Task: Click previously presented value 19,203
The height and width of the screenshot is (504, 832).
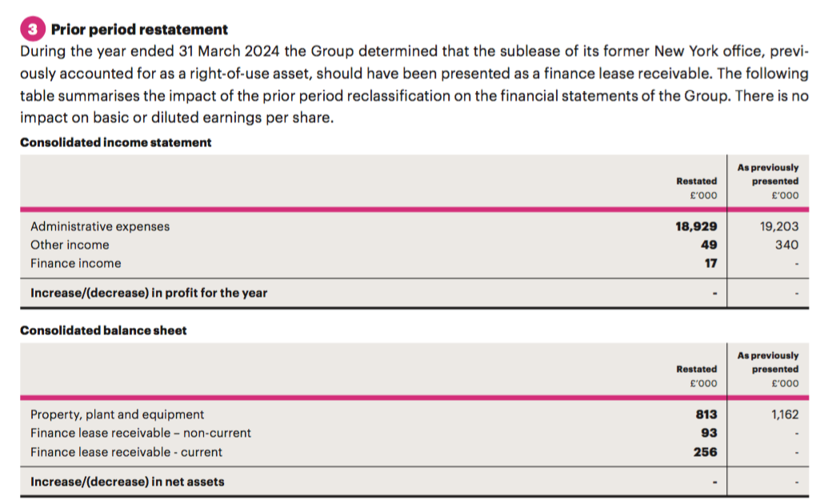Action: [x=779, y=226]
